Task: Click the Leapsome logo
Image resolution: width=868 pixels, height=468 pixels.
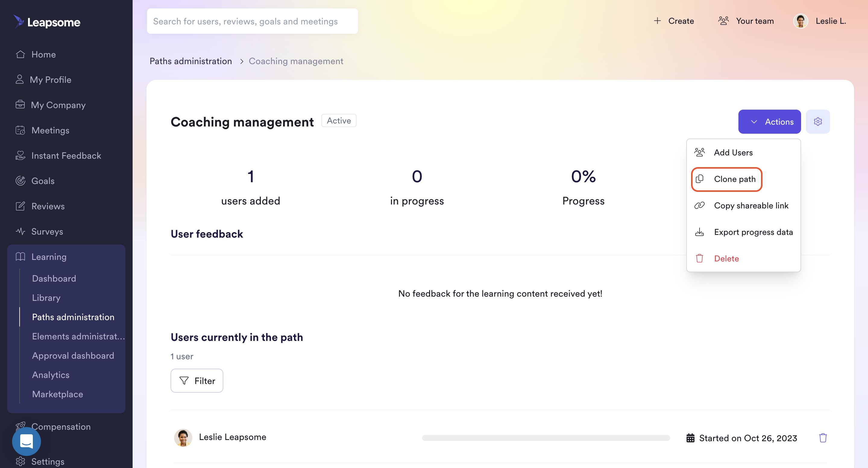Action: tap(47, 22)
